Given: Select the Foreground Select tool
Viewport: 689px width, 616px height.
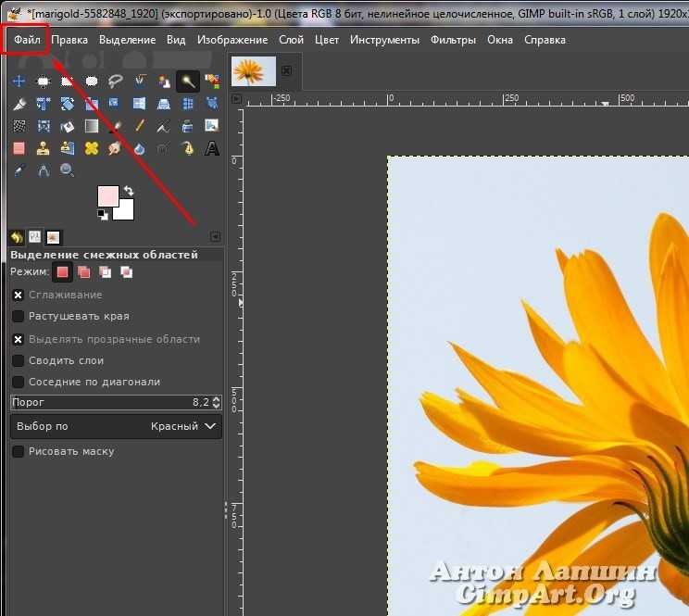Looking at the screenshot, I should click(164, 81).
